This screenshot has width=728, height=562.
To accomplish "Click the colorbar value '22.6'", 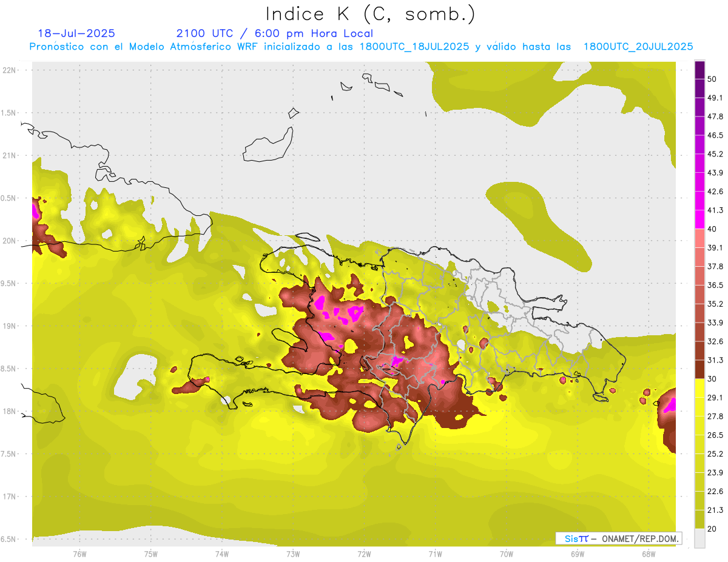I will 715,492.
